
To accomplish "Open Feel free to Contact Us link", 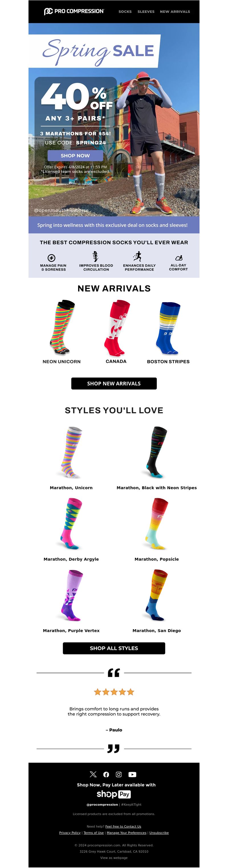I will point(123,826).
